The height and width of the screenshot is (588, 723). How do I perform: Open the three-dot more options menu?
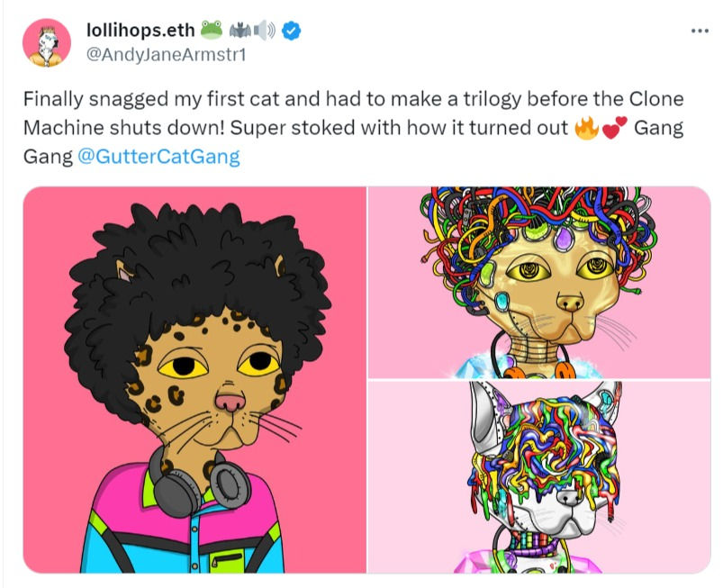click(x=700, y=32)
